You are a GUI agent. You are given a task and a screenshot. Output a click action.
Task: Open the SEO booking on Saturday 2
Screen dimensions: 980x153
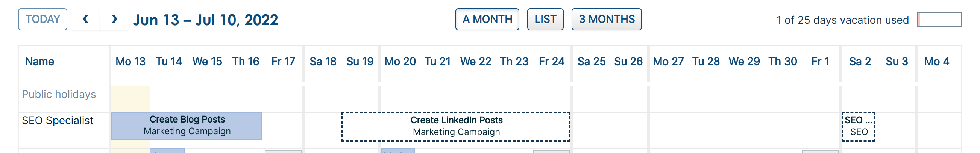858,126
